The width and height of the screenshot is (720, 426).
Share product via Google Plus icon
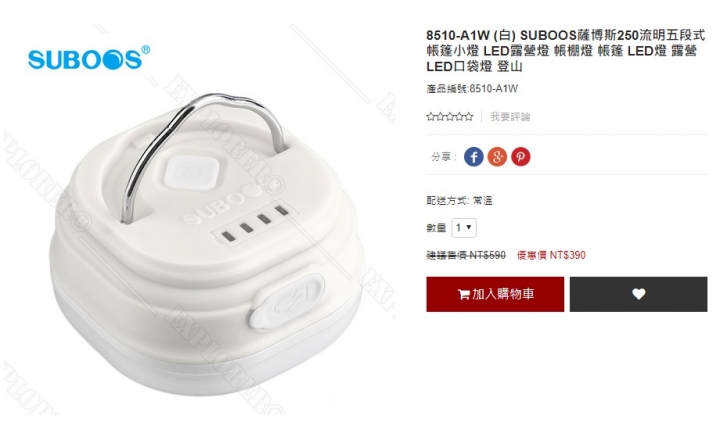[497, 157]
